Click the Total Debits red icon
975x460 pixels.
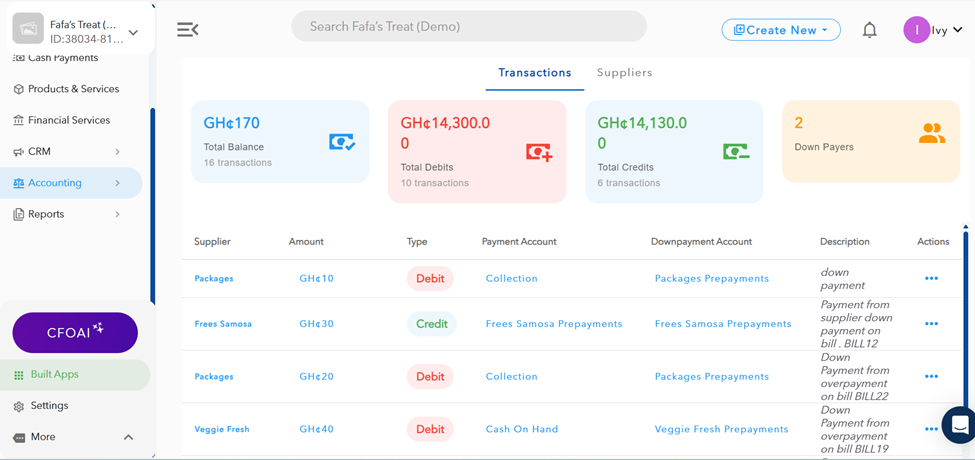539,152
